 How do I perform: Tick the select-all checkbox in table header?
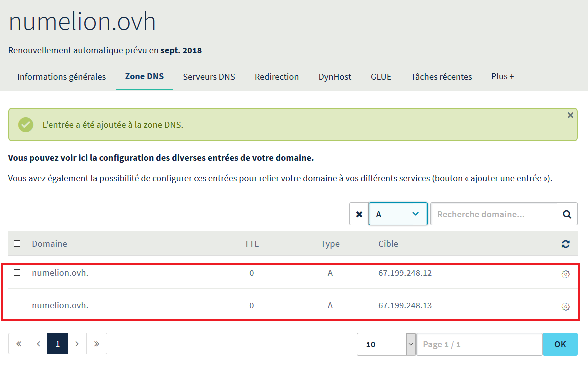tap(17, 243)
